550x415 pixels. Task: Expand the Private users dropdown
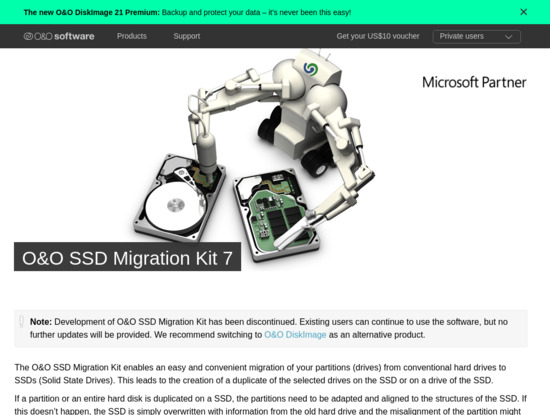click(x=477, y=36)
